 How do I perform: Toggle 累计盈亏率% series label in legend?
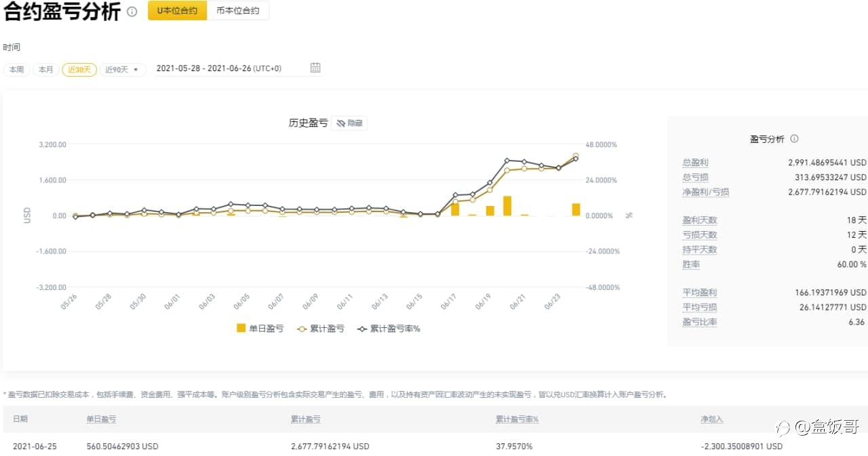(x=395, y=329)
